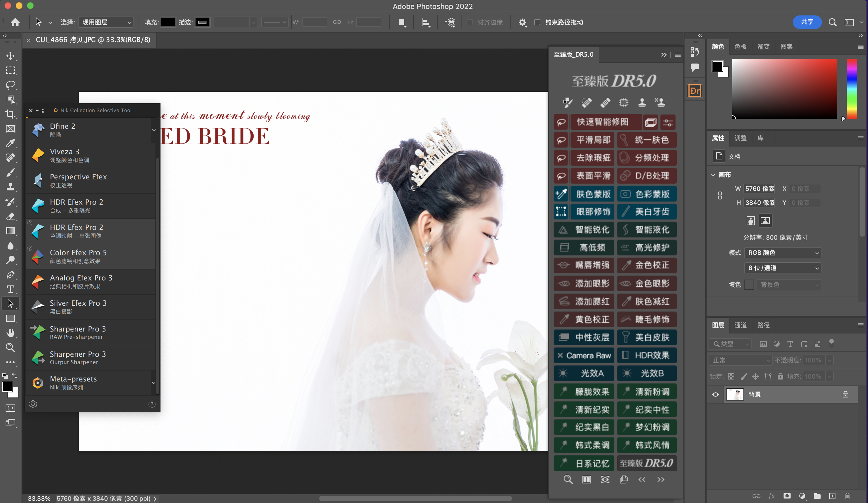
Task: Open the 选择 现用图层 dropdown
Action: tap(106, 22)
